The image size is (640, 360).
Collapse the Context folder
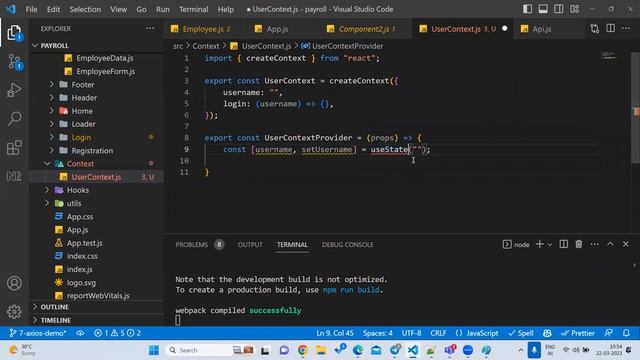47,163
